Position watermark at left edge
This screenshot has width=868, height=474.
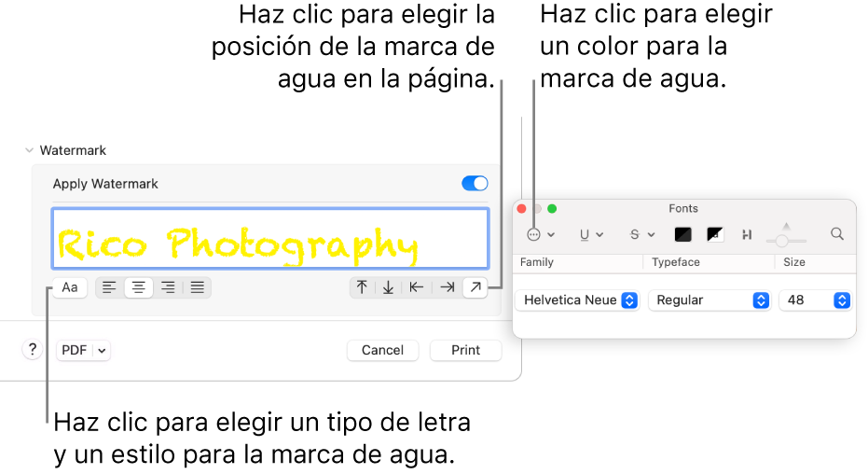(417, 286)
